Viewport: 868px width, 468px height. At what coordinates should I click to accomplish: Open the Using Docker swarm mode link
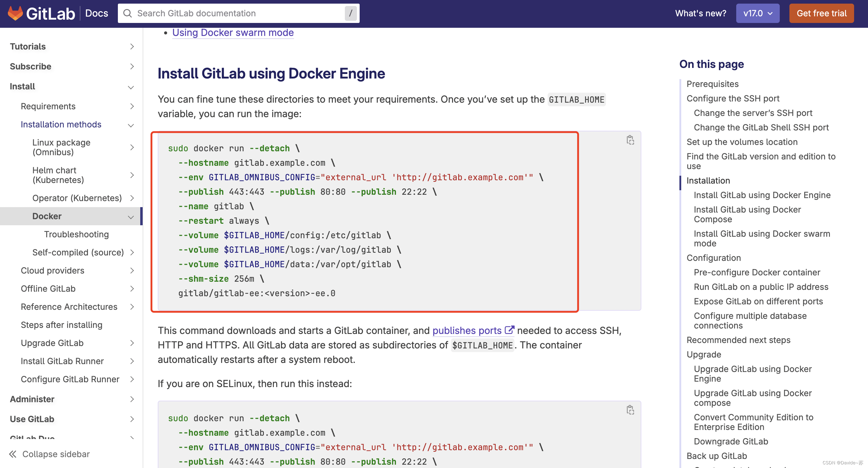point(233,32)
